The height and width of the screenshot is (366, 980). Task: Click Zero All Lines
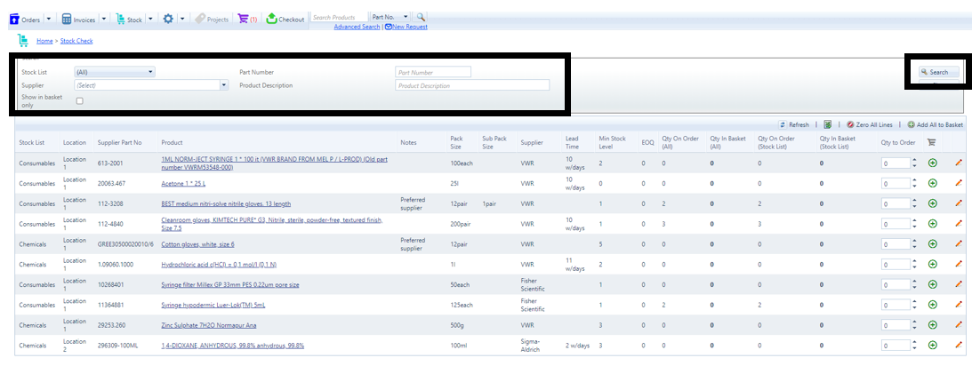(870, 125)
